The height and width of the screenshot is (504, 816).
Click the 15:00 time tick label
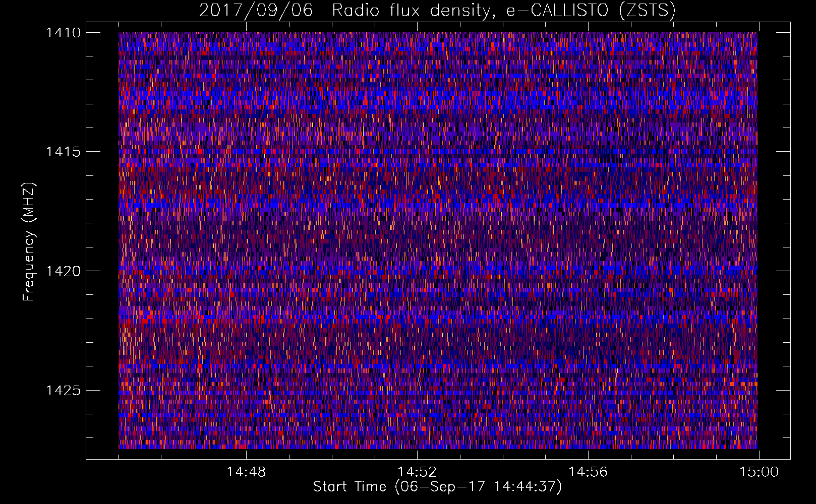(x=759, y=472)
